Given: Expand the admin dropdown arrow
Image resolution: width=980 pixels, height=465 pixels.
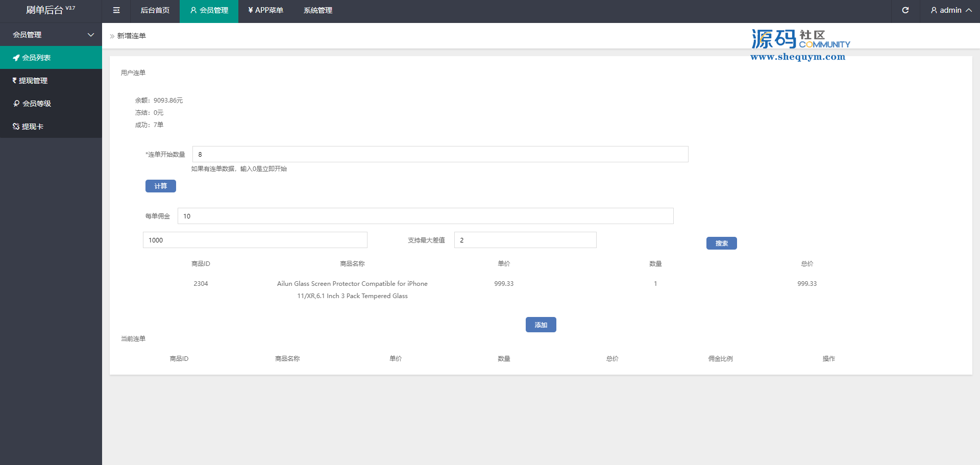Looking at the screenshot, I should (x=969, y=10).
